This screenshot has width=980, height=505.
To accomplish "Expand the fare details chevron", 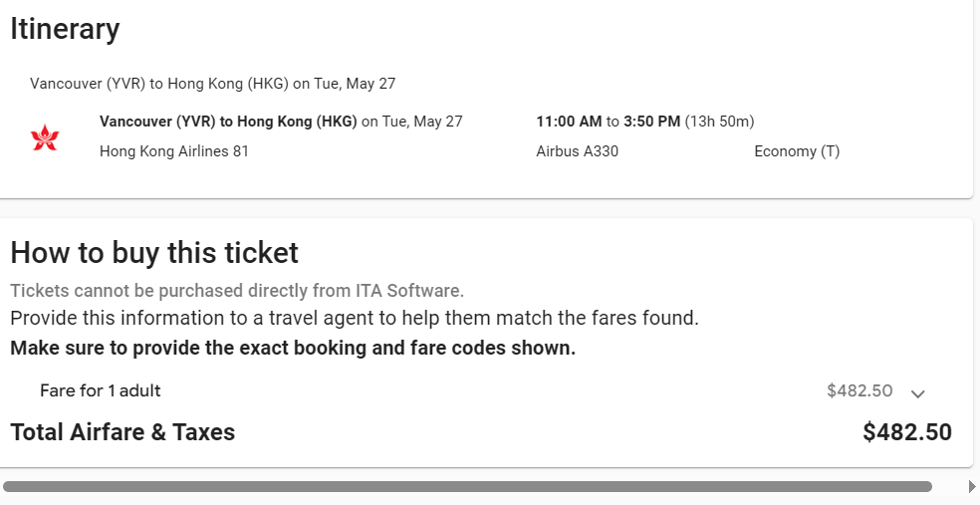I will click(x=918, y=393).
